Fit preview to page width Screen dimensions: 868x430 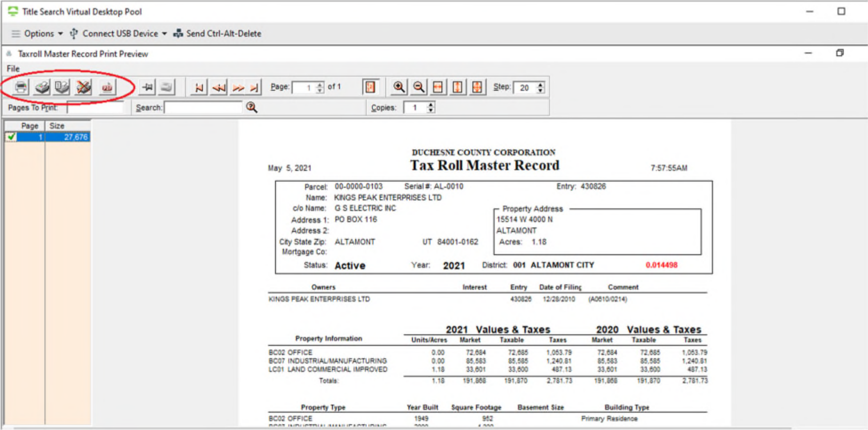click(x=438, y=87)
